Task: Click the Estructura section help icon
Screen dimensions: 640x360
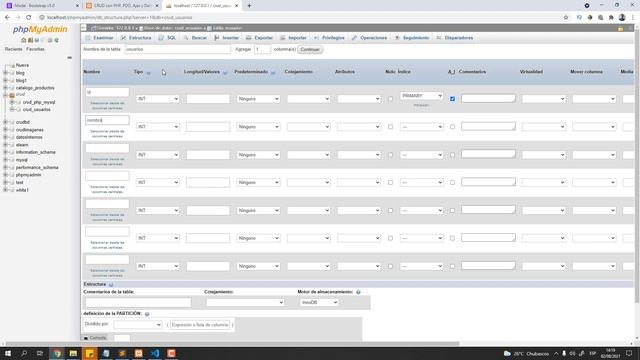Action: 111,284
